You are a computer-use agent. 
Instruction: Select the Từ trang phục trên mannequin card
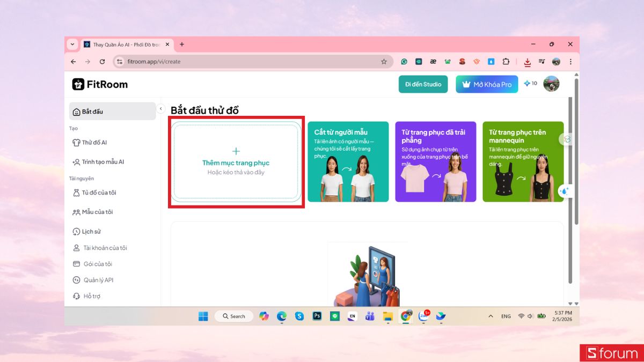point(523,162)
